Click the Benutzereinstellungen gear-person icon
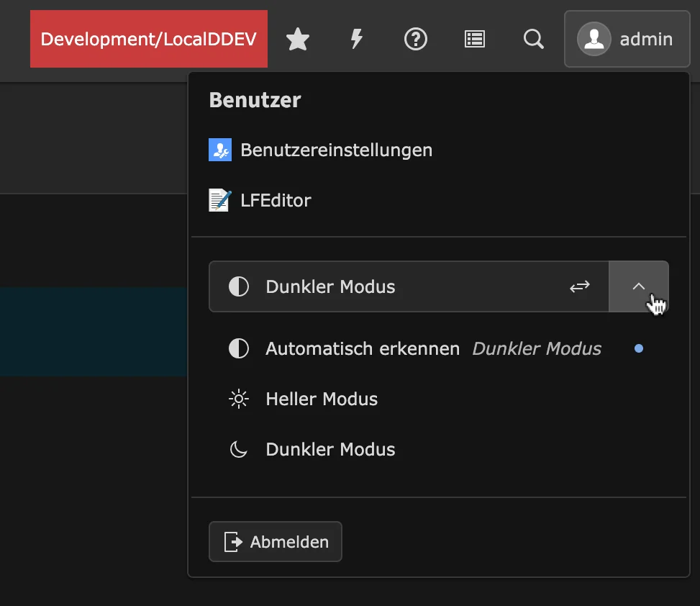The height and width of the screenshot is (606, 700). tap(219, 150)
